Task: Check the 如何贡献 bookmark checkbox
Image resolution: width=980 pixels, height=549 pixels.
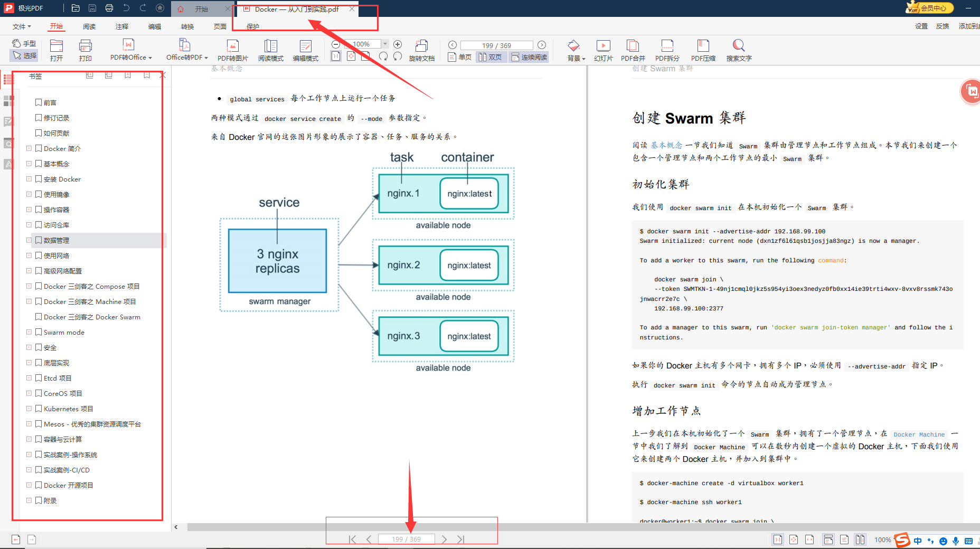Action: [x=39, y=133]
